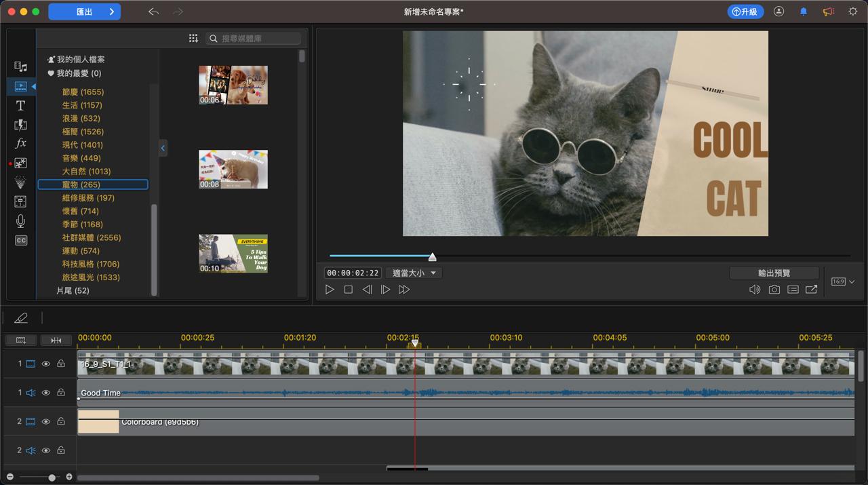Collapse the category panel with arrow handle
Image resolution: width=868 pixels, height=485 pixels.
tap(163, 148)
